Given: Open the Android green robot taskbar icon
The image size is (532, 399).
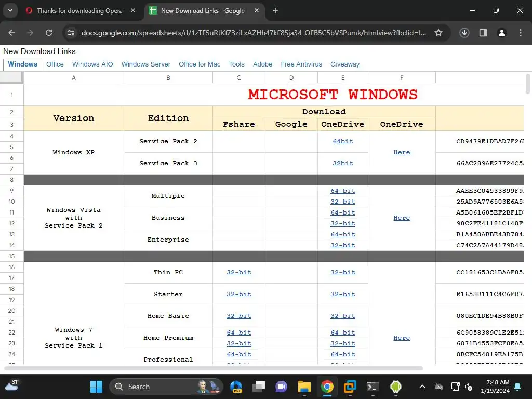Looking at the screenshot, I should (x=395, y=387).
